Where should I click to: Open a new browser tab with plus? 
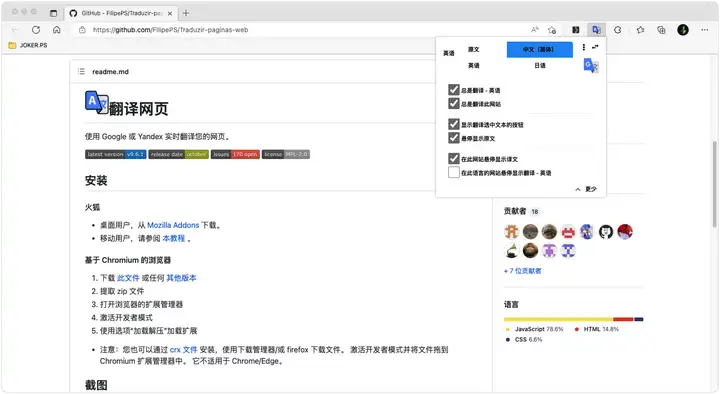pyautogui.click(x=186, y=13)
